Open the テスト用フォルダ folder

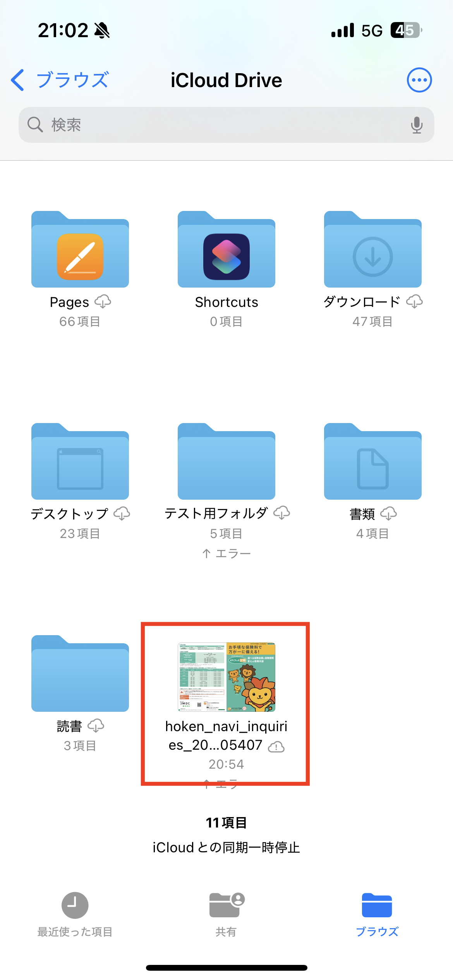226,461
